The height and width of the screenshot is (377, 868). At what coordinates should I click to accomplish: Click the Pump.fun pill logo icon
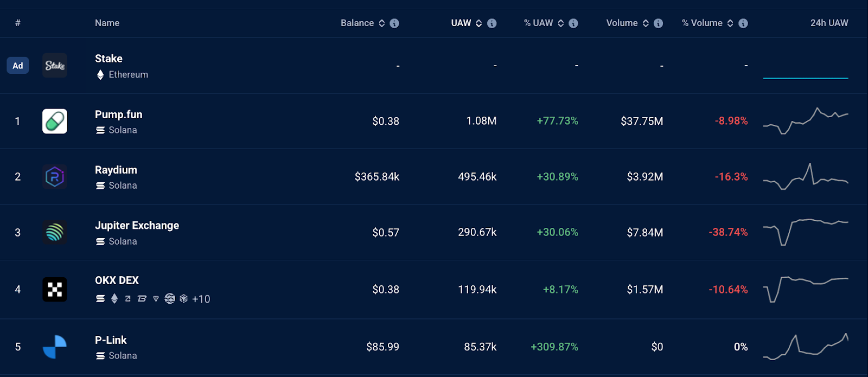coord(55,121)
